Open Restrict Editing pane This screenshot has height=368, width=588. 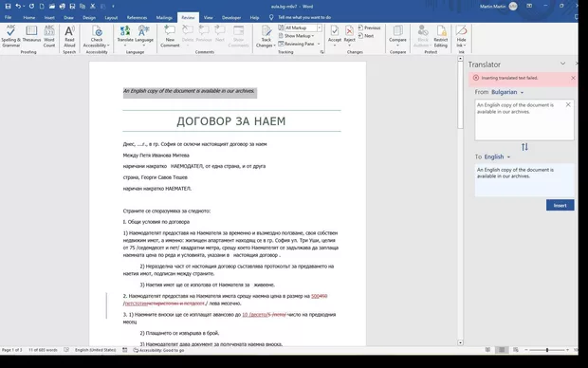tap(441, 36)
